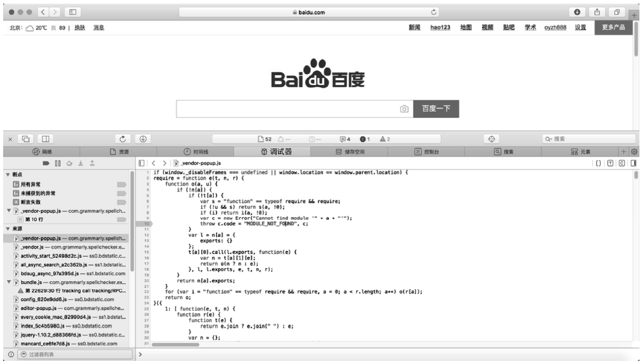Go forward in source history arrow
Image resolution: width=643 pixels, height=364 pixels.
[x=165, y=164]
